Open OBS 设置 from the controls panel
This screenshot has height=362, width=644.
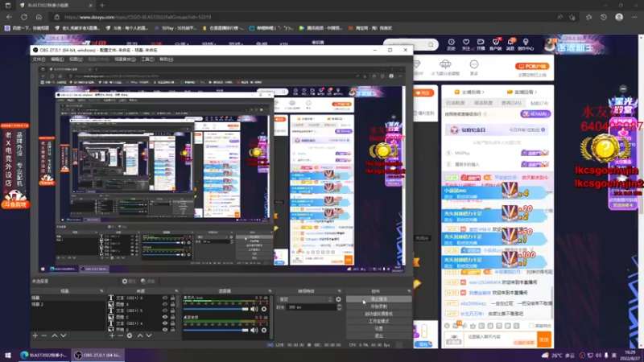point(378,328)
